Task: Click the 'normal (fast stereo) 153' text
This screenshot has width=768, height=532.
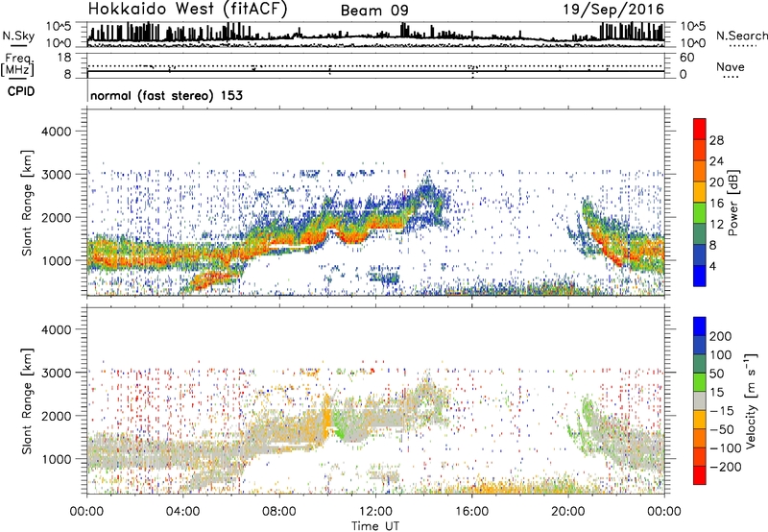Action: pyautogui.click(x=166, y=95)
